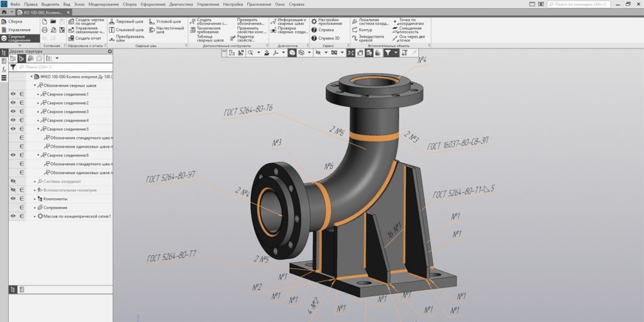Open dropdown arrow next to zoom magnifier

point(258,53)
